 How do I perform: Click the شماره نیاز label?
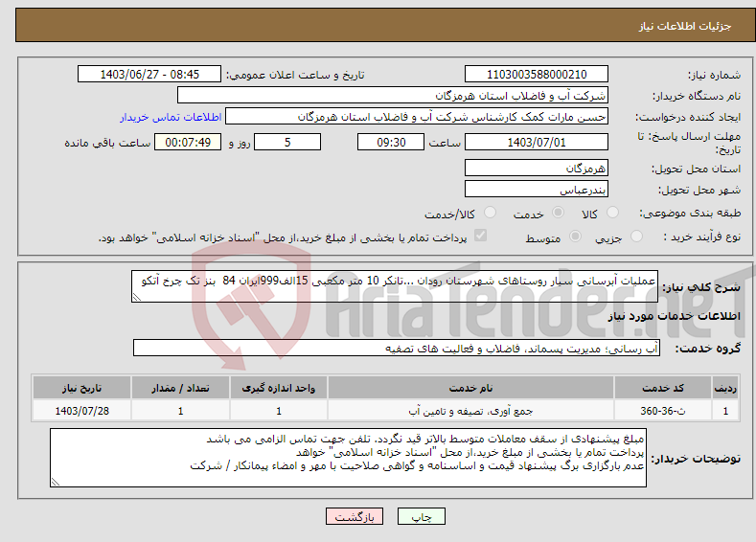(714, 75)
